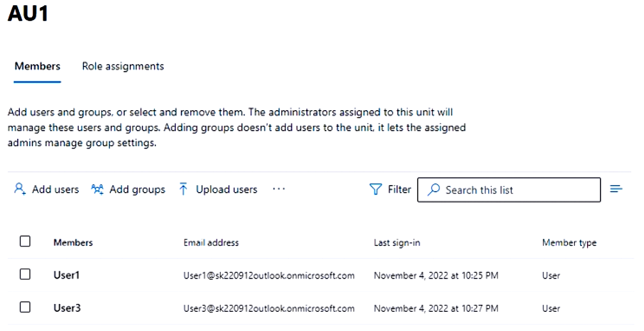Click the Filter label text
This screenshot has width=644, height=331.
[x=400, y=190]
